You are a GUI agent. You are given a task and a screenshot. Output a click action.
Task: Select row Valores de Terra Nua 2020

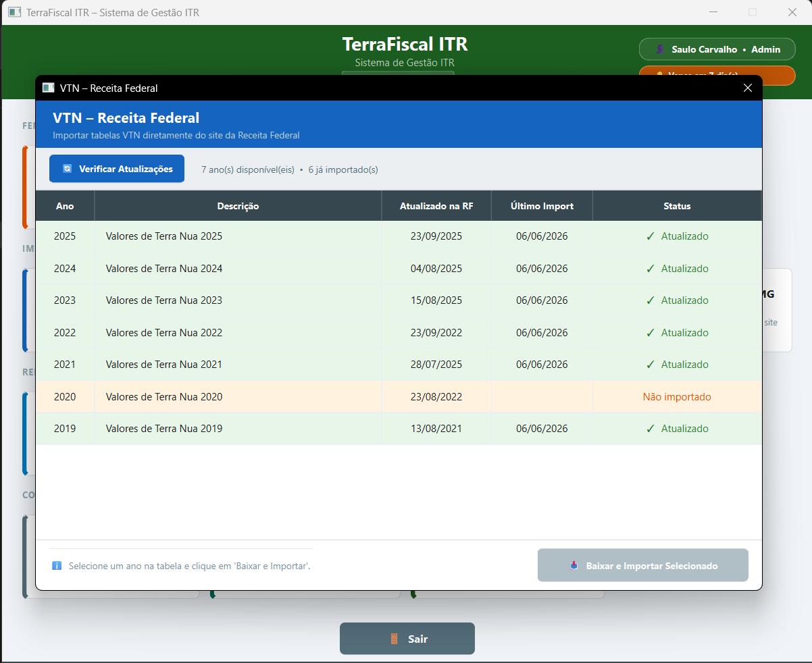tap(399, 397)
